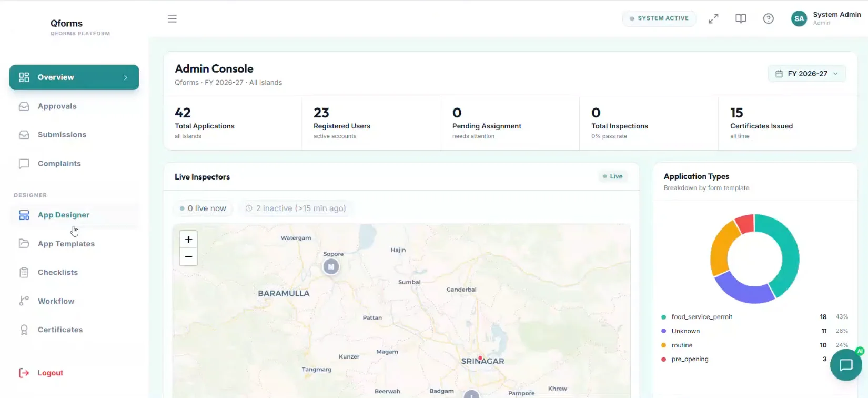Open the FY 2026-27 year dropdown
The height and width of the screenshot is (398, 868).
(x=807, y=74)
